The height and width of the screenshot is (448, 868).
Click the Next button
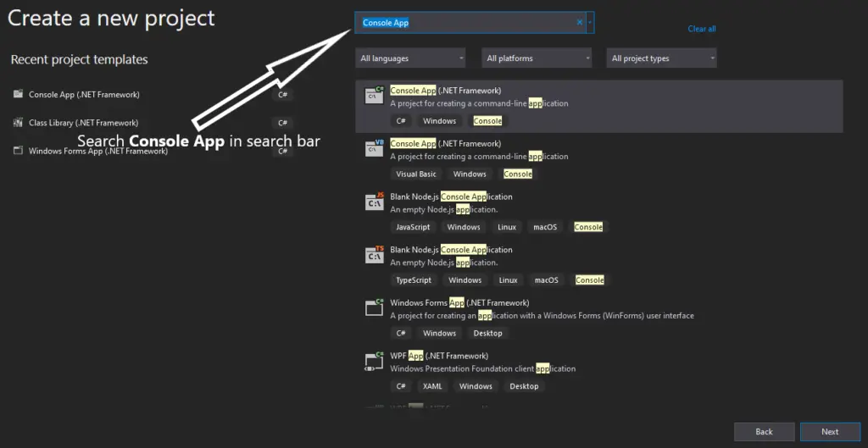(830, 431)
